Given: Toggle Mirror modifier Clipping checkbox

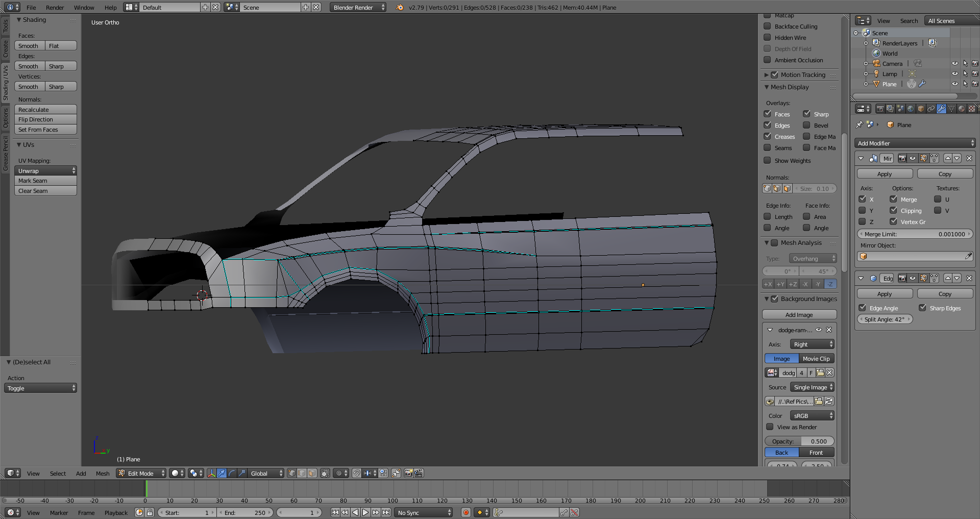Looking at the screenshot, I should [x=893, y=210].
